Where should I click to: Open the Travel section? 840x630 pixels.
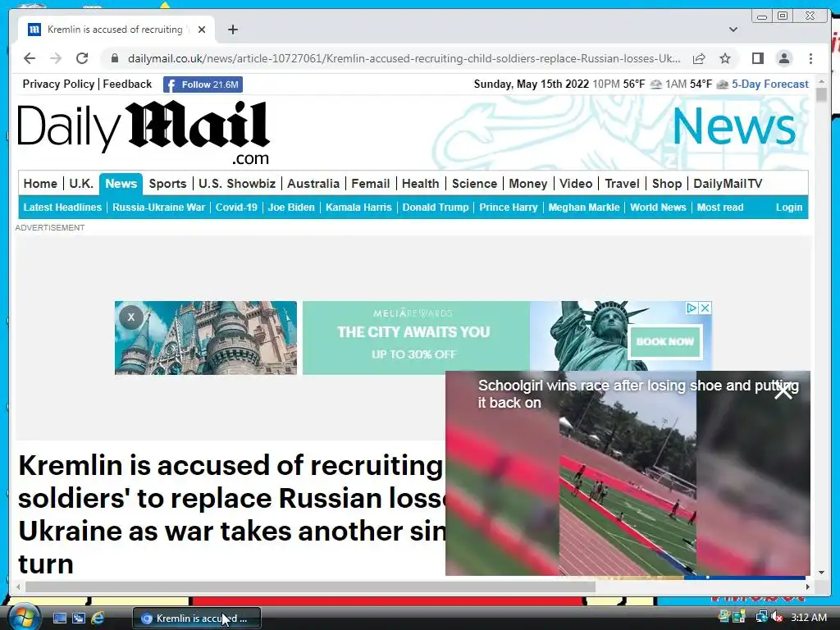click(x=622, y=184)
